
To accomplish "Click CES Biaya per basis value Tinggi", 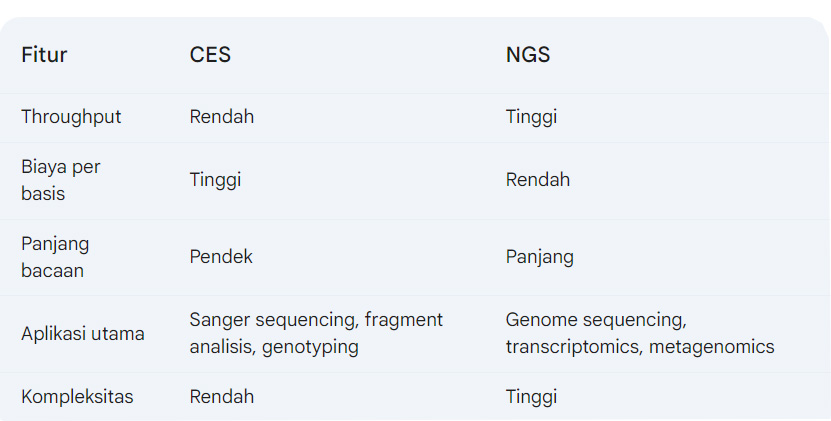I will click(215, 180).
